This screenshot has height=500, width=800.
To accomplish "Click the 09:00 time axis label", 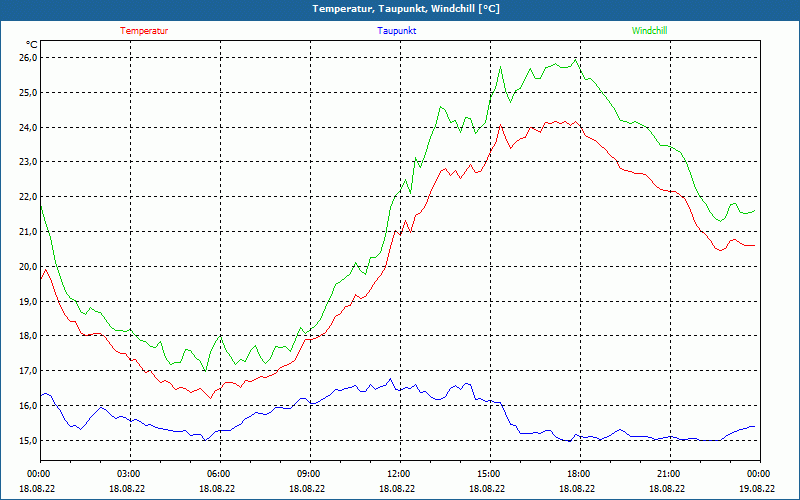I will tap(310, 474).
